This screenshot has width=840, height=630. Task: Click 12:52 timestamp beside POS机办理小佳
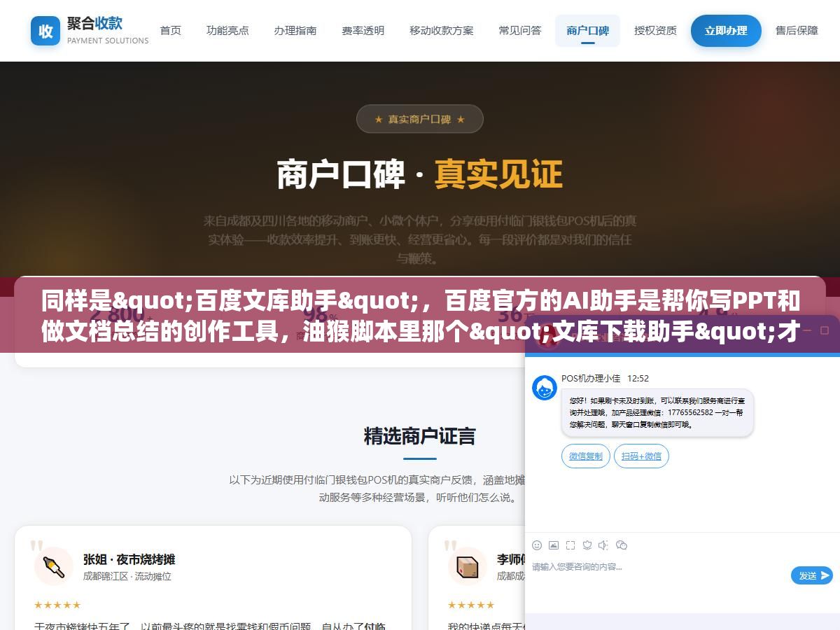(638, 378)
